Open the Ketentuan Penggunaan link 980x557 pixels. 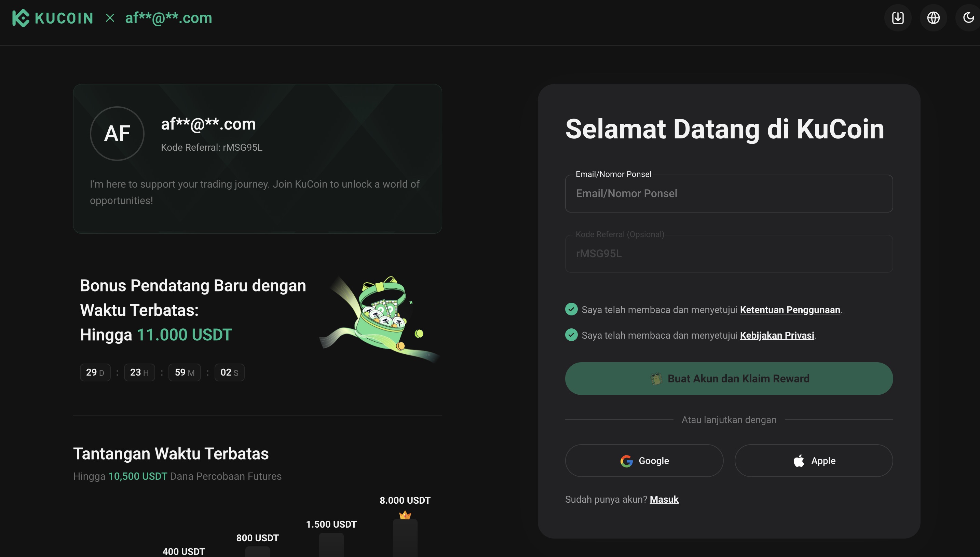click(790, 310)
